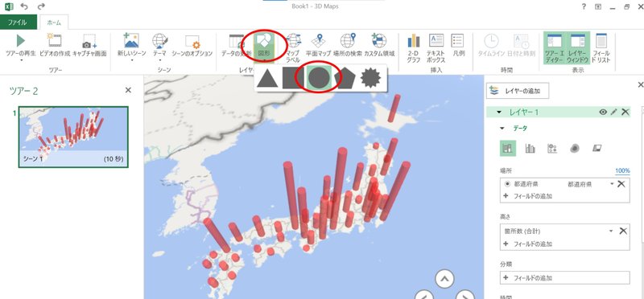Select the シーン 1 thumbnail
Screen dimensions: 644x299
point(73,137)
